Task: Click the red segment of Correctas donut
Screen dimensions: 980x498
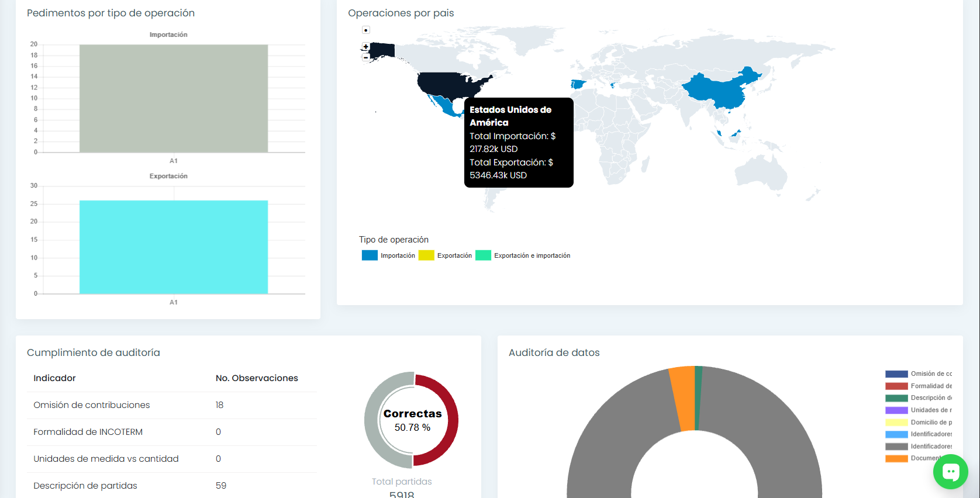Action: (x=453, y=420)
